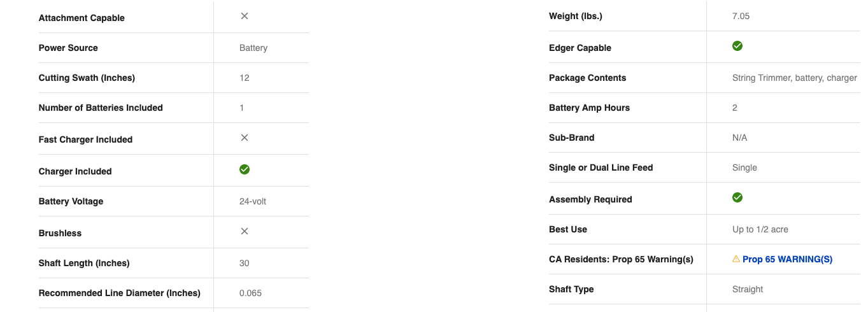Click the Battery Amp Hours label

(x=589, y=108)
